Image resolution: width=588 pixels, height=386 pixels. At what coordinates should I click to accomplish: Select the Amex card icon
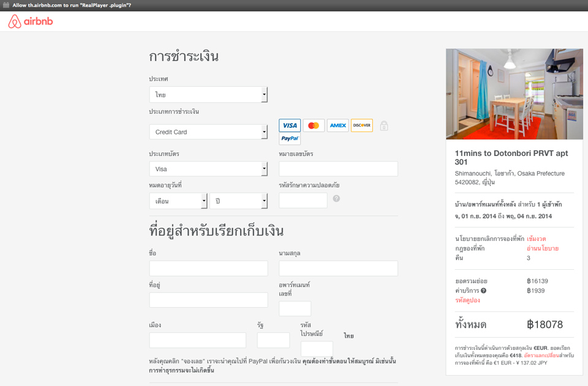tap(337, 125)
